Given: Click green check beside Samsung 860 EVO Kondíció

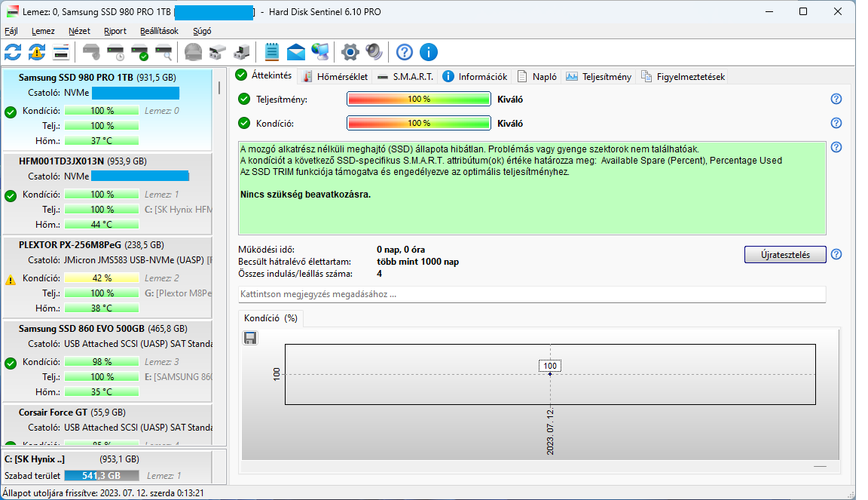Looking at the screenshot, I should tap(11, 363).
